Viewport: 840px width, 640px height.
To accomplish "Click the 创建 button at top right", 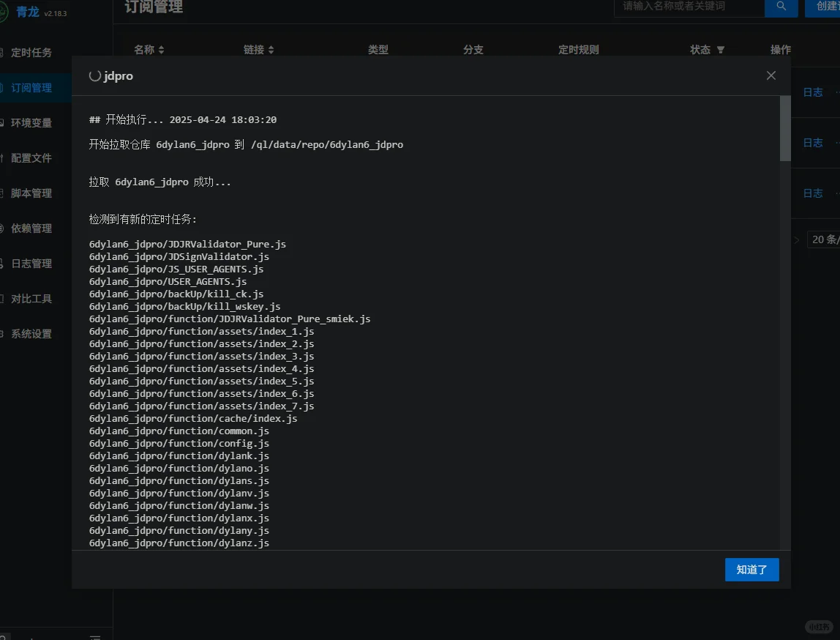I will (x=822, y=7).
